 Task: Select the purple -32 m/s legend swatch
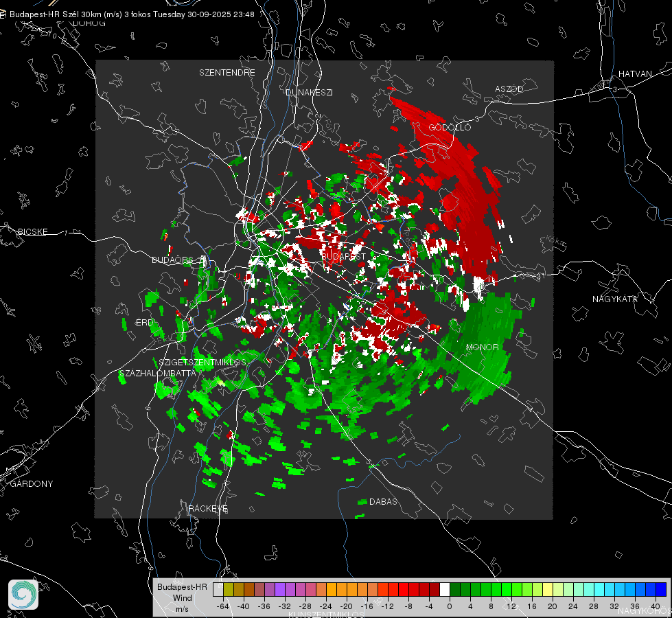point(280,589)
